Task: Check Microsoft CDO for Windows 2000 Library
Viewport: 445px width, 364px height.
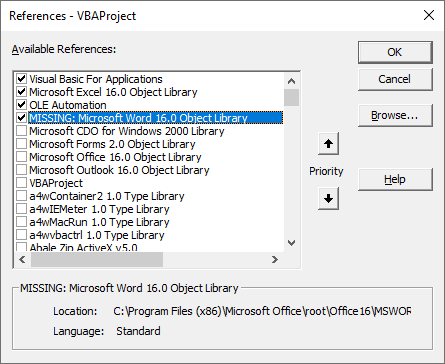Action: click(x=22, y=131)
